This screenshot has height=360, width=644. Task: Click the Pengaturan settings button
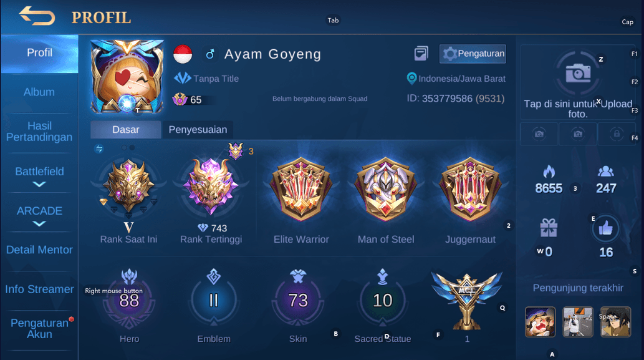click(473, 54)
